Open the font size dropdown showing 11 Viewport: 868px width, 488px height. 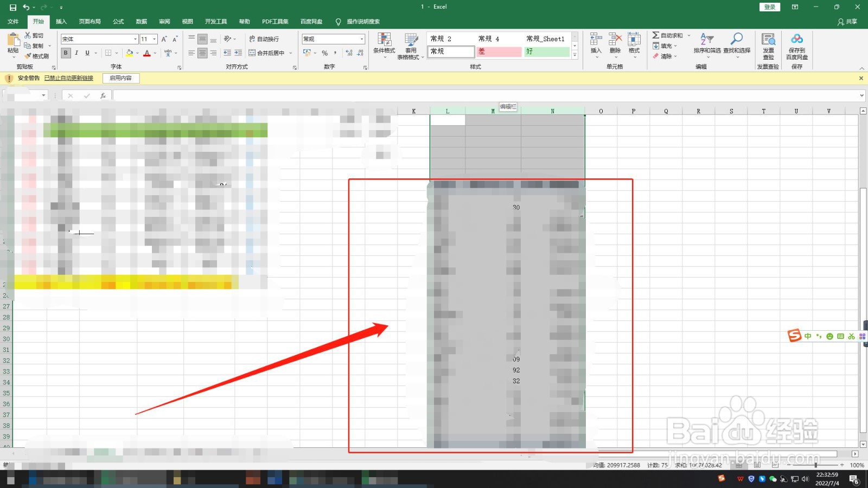pyautogui.click(x=155, y=39)
